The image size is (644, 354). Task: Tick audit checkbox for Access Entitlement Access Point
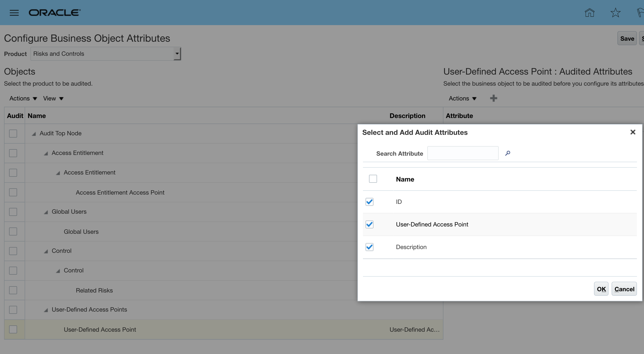click(13, 192)
